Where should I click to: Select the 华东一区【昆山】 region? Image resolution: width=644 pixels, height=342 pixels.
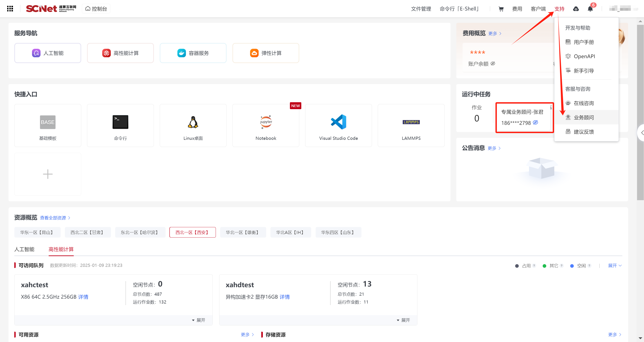(37, 232)
